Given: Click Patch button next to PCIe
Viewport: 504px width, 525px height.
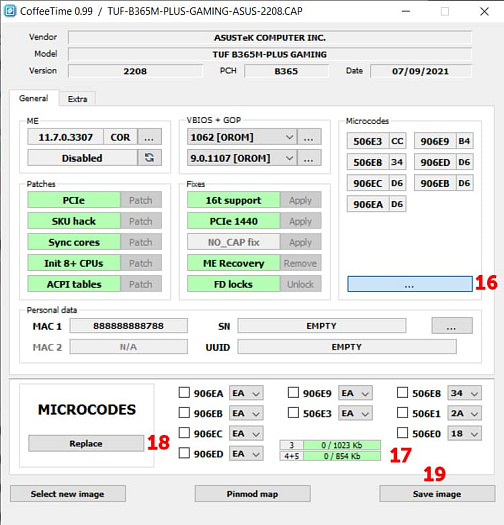Looking at the screenshot, I should click(x=141, y=200).
